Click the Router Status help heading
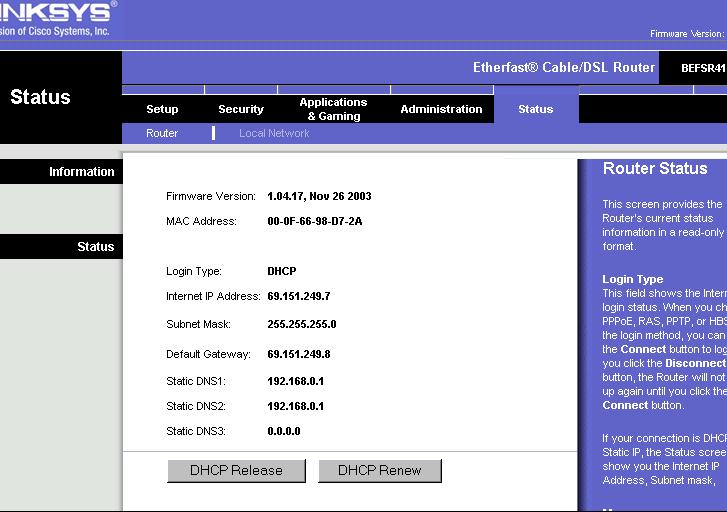The image size is (727, 512). pyautogui.click(x=655, y=168)
